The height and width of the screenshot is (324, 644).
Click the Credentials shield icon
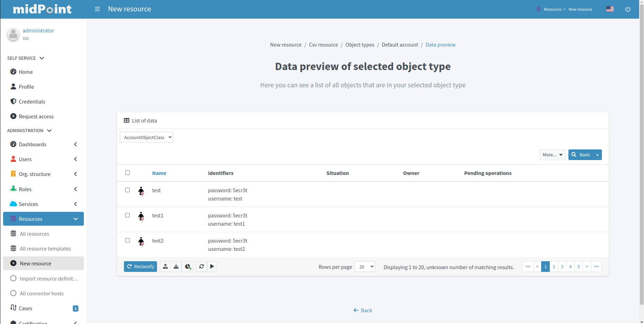tap(13, 101)
